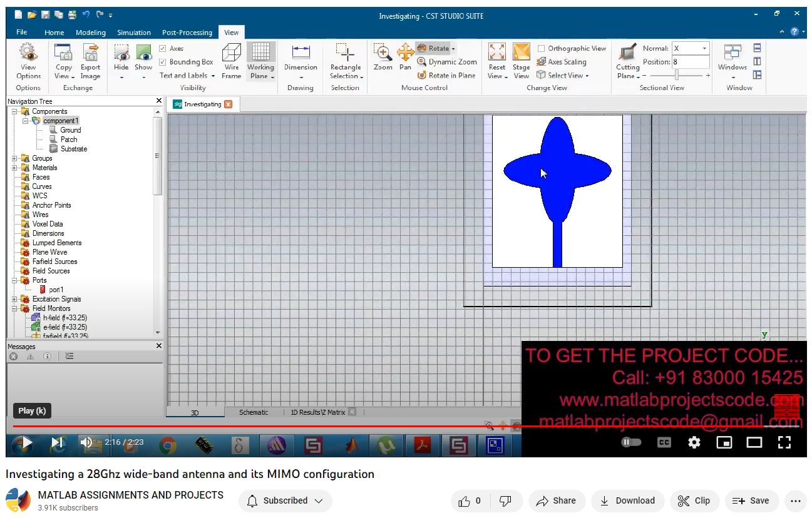Enable the Orthographic View checkbox
812x518 pixels.
pos(542,48)
